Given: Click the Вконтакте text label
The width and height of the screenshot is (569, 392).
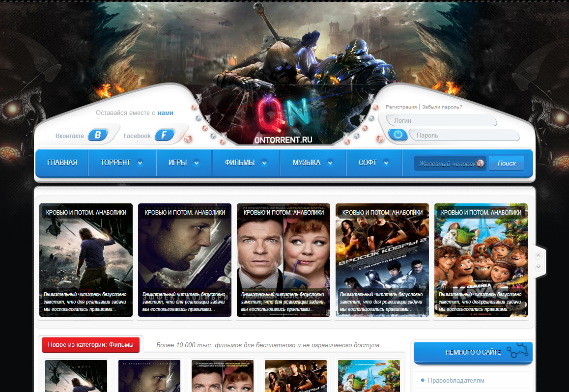Looking at the screenshot, I should tap(70, 136).
